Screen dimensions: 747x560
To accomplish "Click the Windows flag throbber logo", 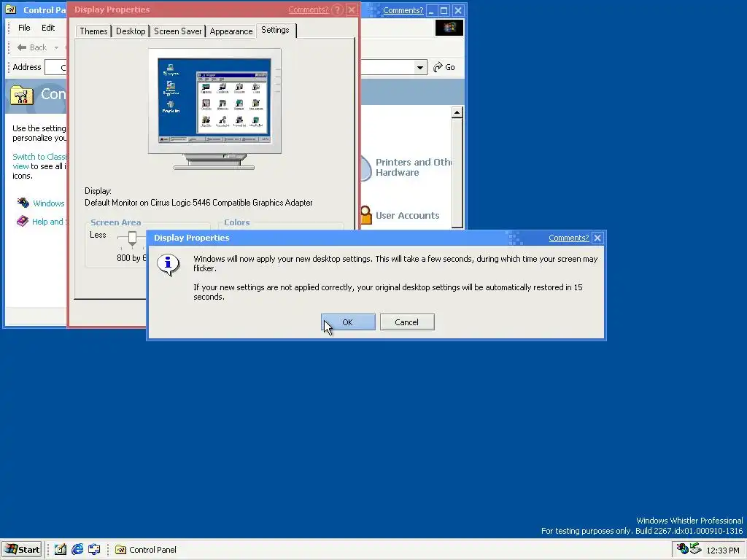I will 449,28.
